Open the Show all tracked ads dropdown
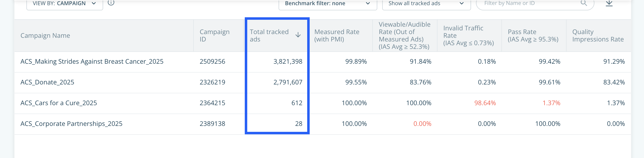The image size is (644, 158). click(426, 3)
